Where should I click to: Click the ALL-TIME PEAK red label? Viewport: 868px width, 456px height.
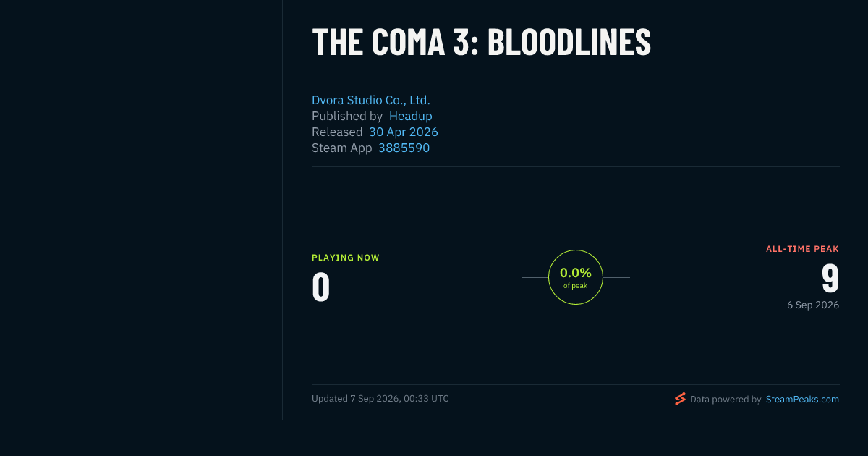coord(803,249)
